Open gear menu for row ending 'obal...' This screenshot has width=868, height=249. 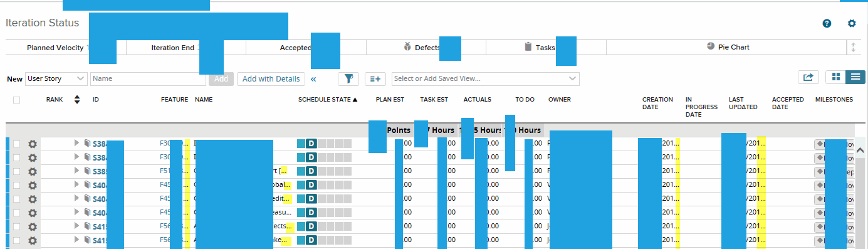pos(33,186)
